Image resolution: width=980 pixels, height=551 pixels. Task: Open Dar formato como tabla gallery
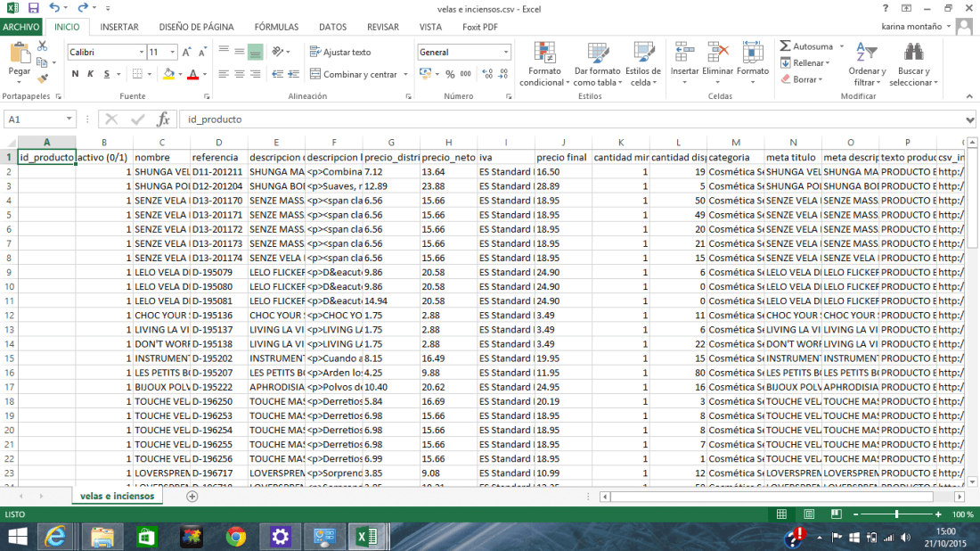click(x=598, y=64)
